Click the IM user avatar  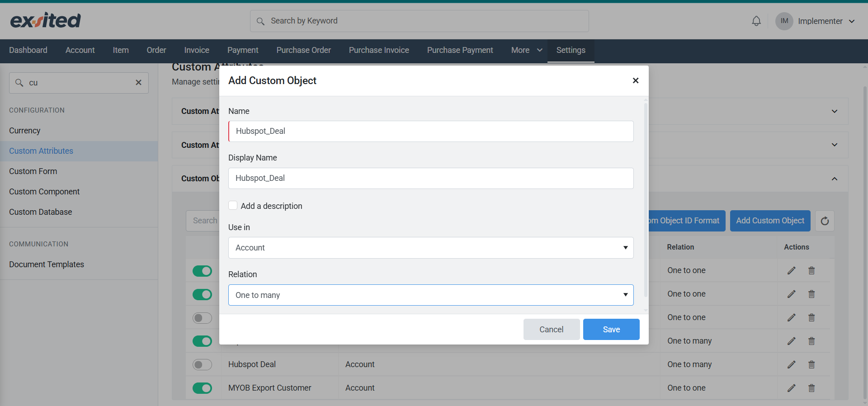pos(784,21)
